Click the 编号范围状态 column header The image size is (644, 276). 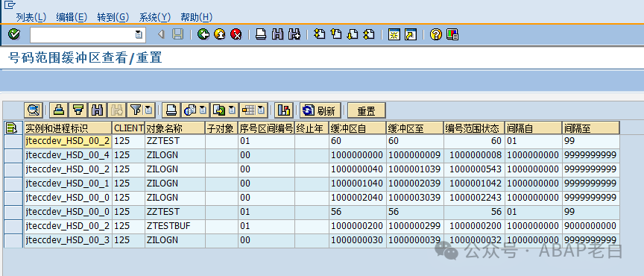pyautogui.click(x=474, y=128)
